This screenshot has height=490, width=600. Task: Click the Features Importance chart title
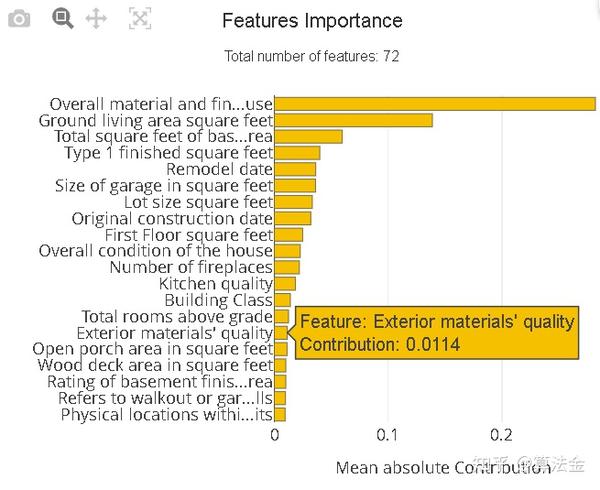(312, 21)
